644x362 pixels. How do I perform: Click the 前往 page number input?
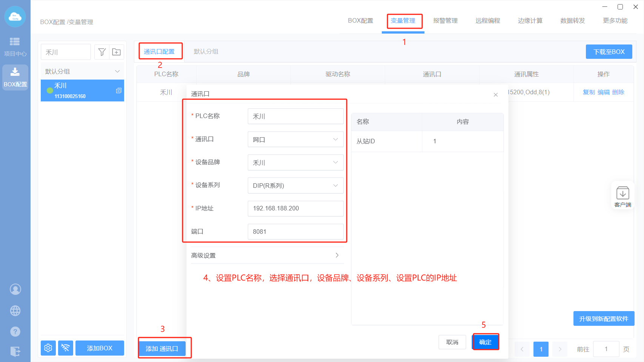point(606,349)
